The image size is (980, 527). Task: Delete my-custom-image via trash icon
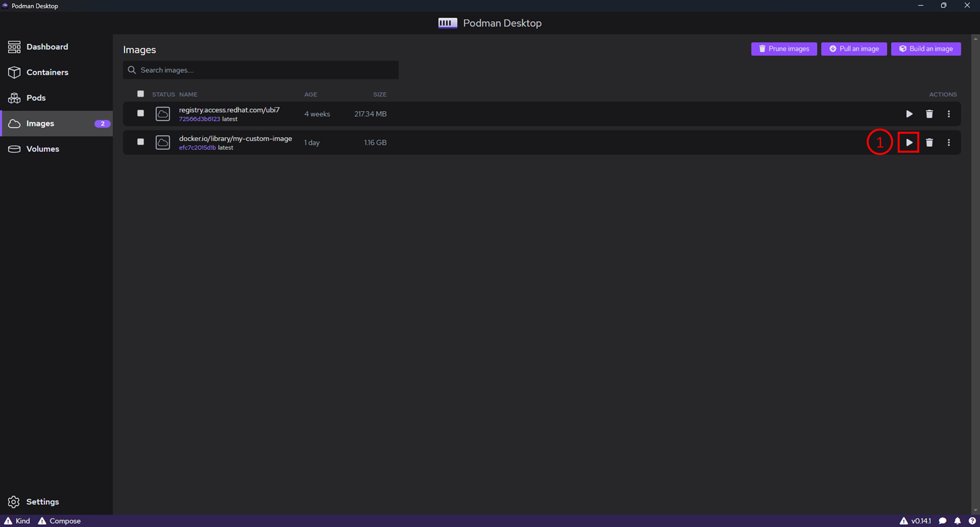tap(929, 142)
